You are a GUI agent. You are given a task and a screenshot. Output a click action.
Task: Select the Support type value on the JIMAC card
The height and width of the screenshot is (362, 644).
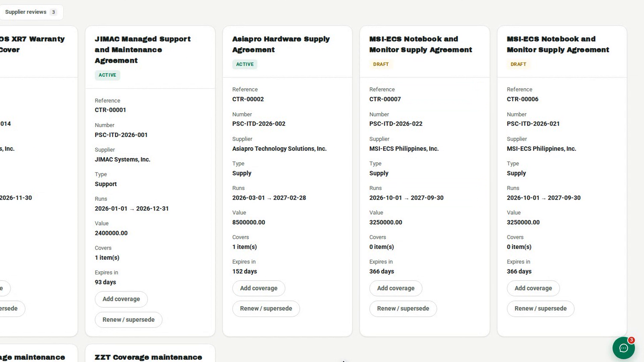106,184
